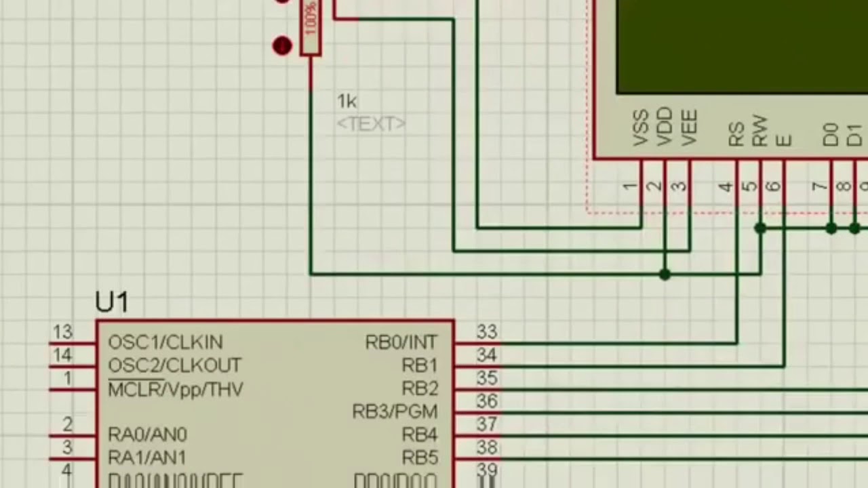This screenshot has width=868, height=488.
Task: Click the <TEXT> placeholder under 1k
Action: click(x=371, y=124)
